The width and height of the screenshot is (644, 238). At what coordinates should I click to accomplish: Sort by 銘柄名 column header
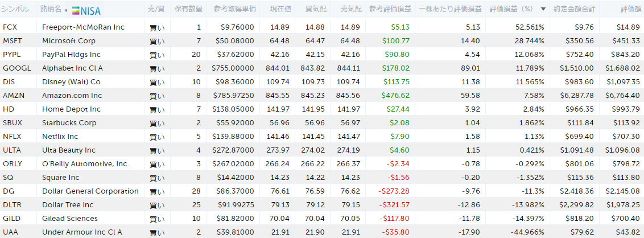51,9
